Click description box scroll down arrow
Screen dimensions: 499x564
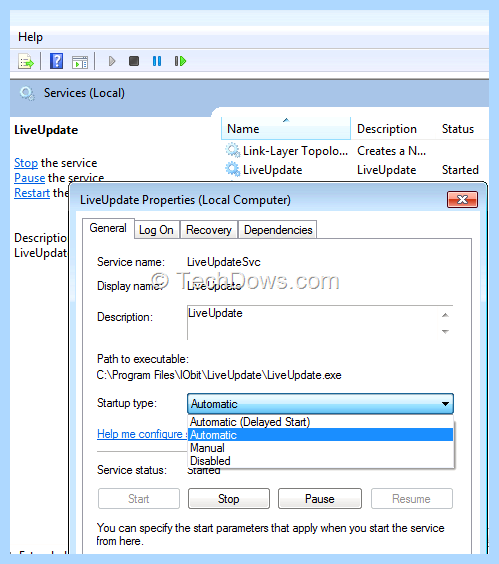[445, 331]
